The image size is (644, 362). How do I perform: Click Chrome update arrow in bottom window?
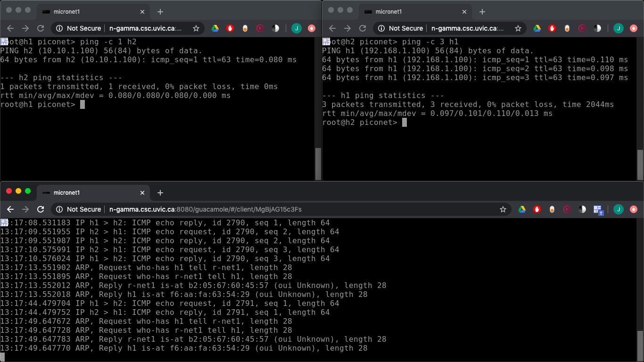pos(634,209)
